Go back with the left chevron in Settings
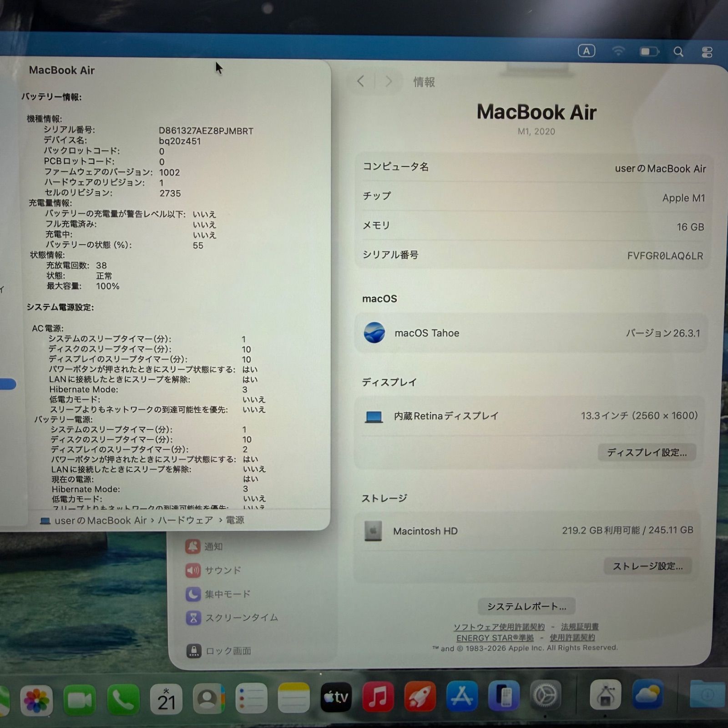 361,81
